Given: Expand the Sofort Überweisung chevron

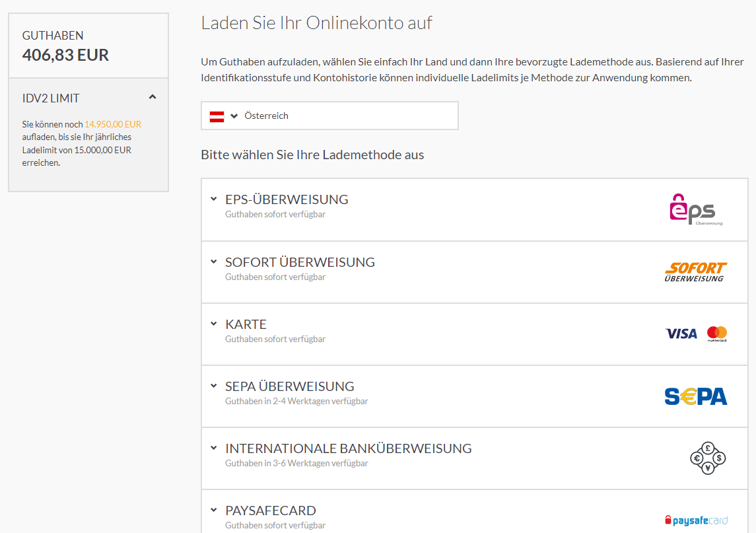Looking at the screenshot, I should pyautogui.click(x=213, y=262).
